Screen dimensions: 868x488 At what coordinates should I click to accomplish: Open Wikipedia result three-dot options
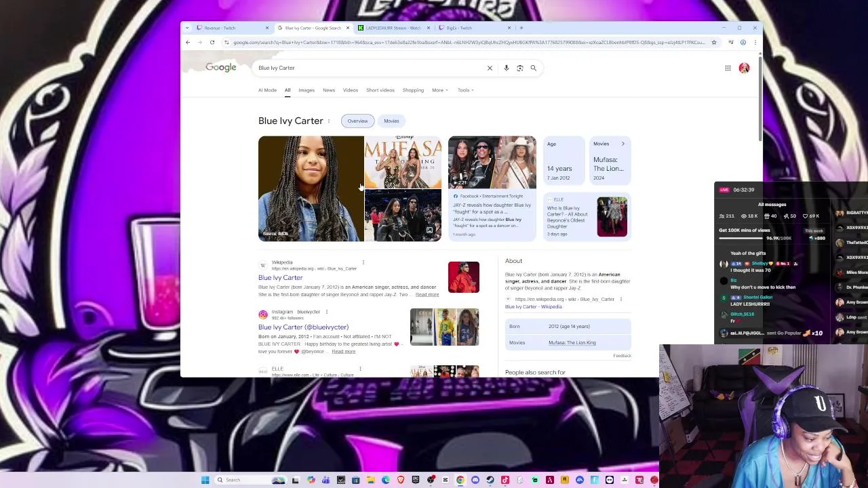point(363,262)
